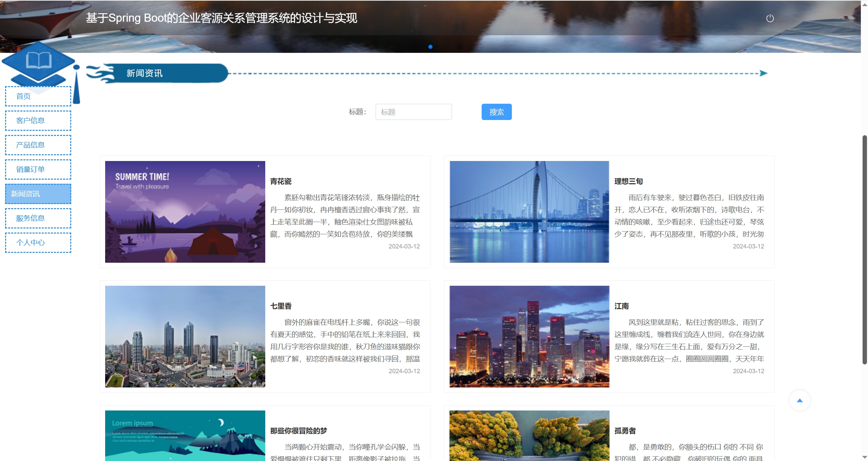Click the scrollbar down arrow at bottom right
The height and width of the screenshot is (461, 868).
pyautogui.click(x=865, y=458)
